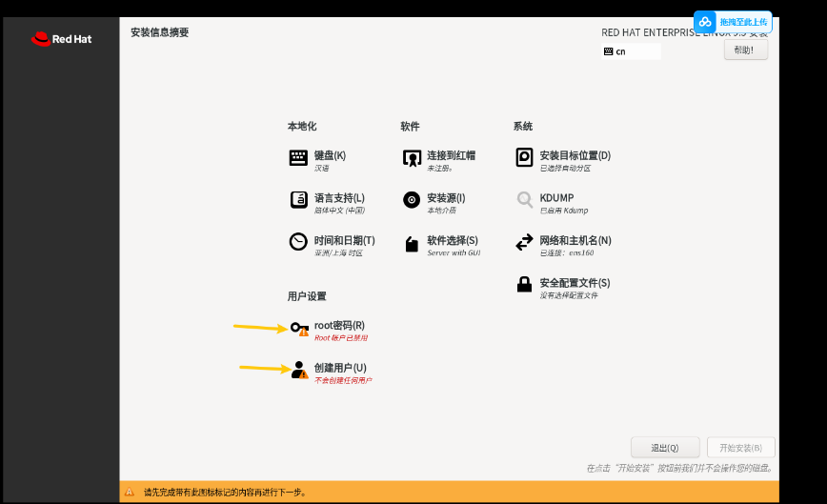
Task: Click the 软件 section heading
Action: coord(410,126)
